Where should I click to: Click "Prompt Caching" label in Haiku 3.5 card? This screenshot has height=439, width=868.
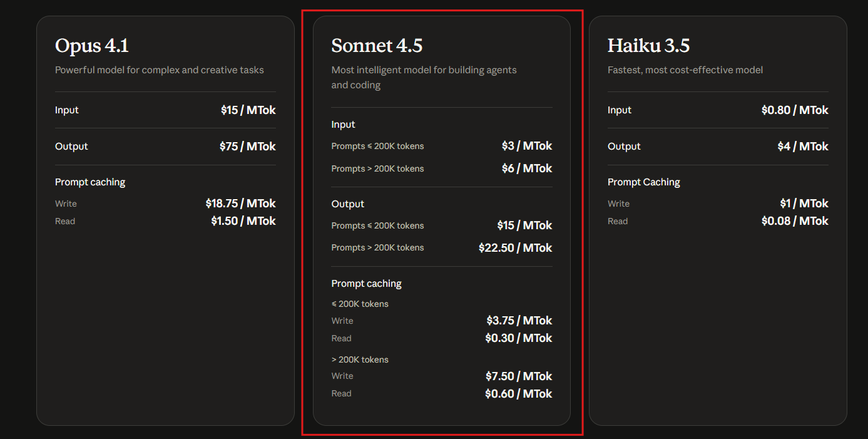(644, 182)
